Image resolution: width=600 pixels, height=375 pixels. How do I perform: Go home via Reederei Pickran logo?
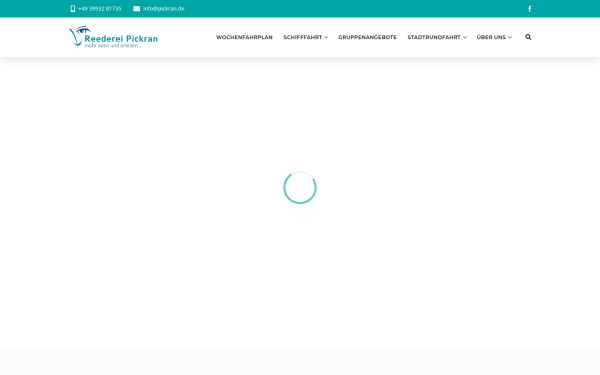pos(113,37)
